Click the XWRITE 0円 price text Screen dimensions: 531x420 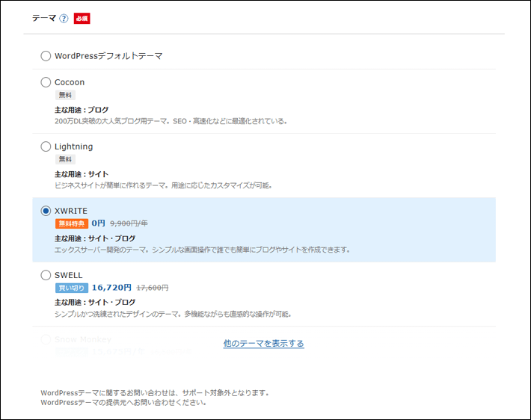pos(99,223)
